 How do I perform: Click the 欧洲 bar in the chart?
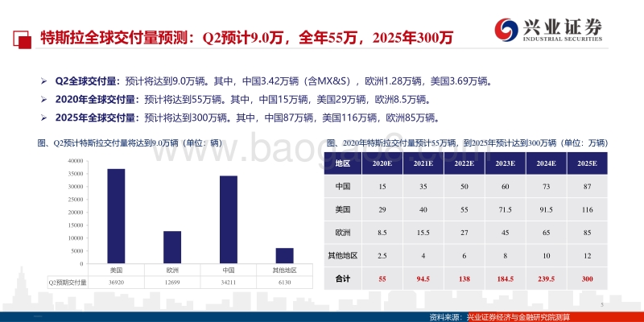click(x=172, y=247)
